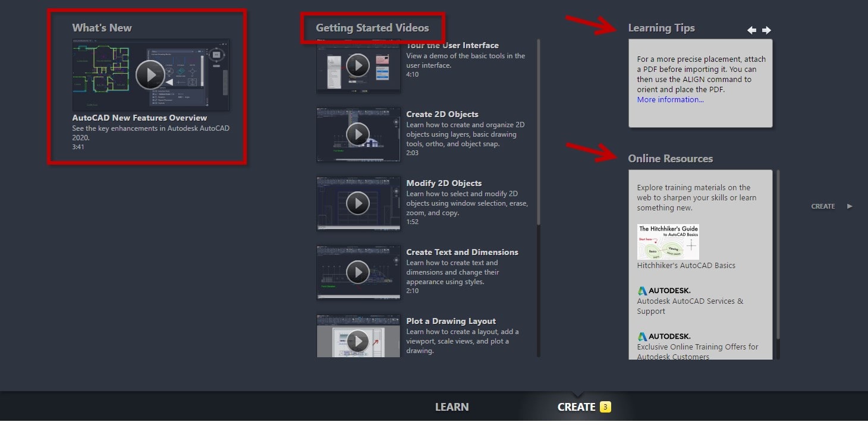Open Hitchhiker's AutoCAD Basics link
868x425 pixels.
[686, 265]
